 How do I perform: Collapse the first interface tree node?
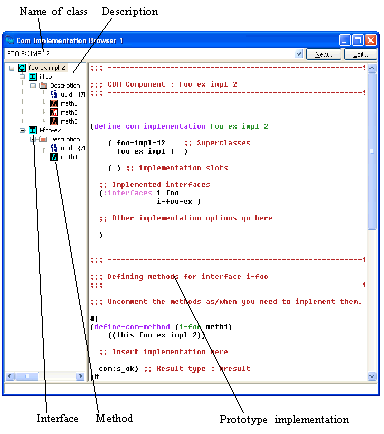[x=23, y=77]
